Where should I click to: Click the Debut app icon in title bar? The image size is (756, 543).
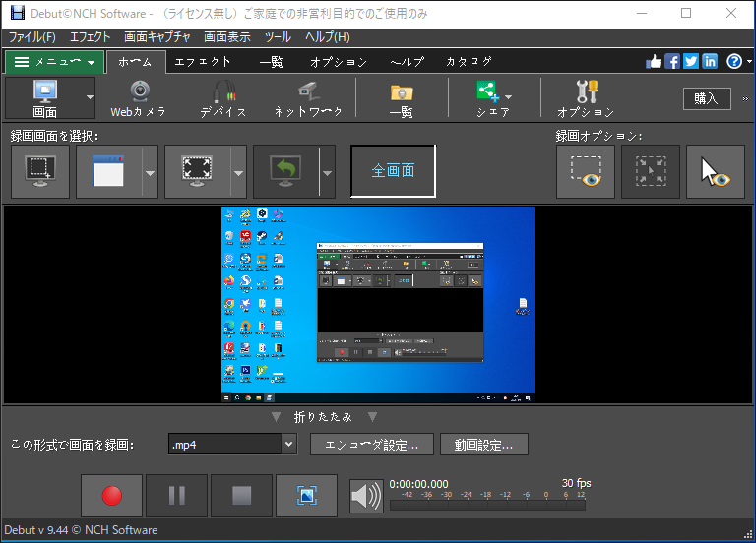coord(17,13)
